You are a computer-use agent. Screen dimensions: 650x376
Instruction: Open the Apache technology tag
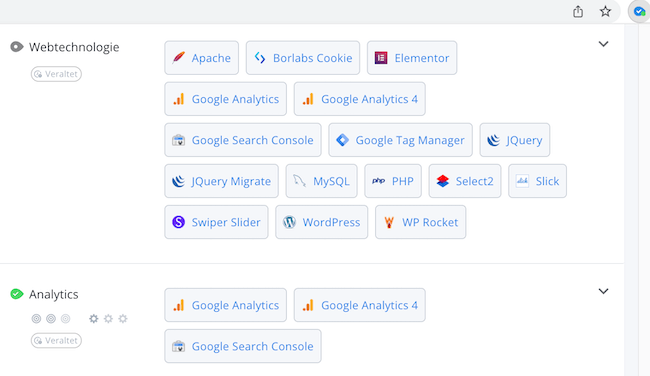(x=201, y=58)
